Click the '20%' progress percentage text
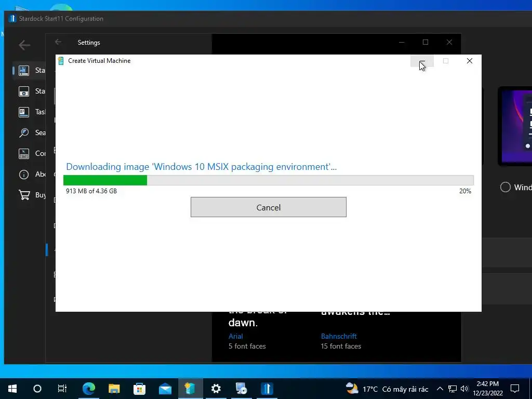The height and width of the screenshot is (399, 532). coord(465,191)
